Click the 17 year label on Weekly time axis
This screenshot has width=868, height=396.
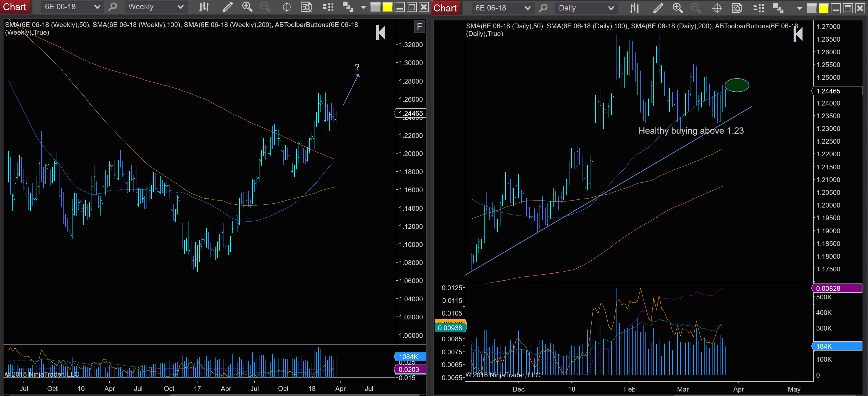click(x=197, y=388)
